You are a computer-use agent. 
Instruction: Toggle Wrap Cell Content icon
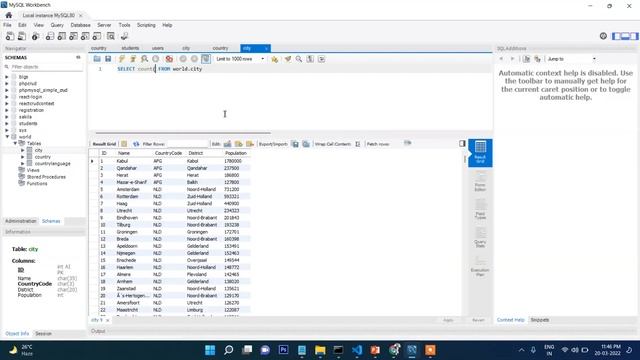tap(358, 144)
